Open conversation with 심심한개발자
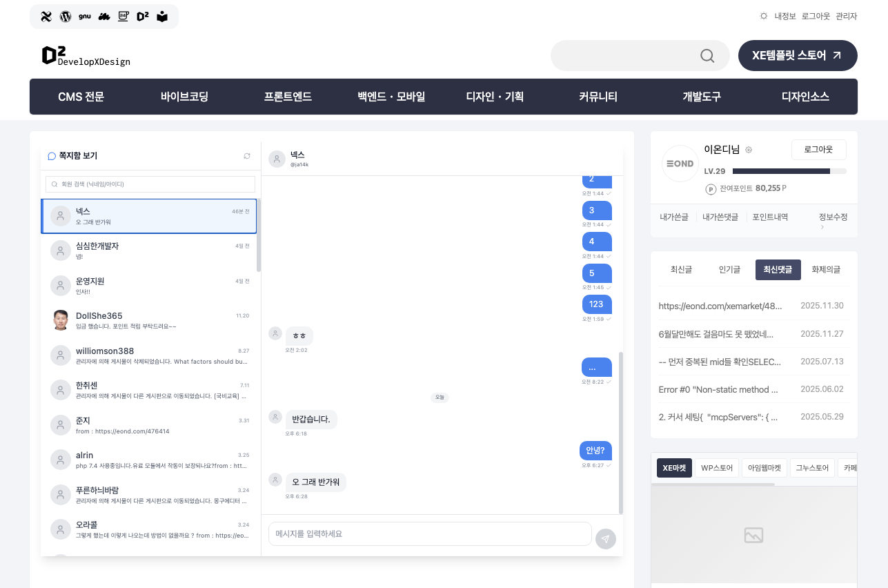The image size is (888, 588). (148, 251)
